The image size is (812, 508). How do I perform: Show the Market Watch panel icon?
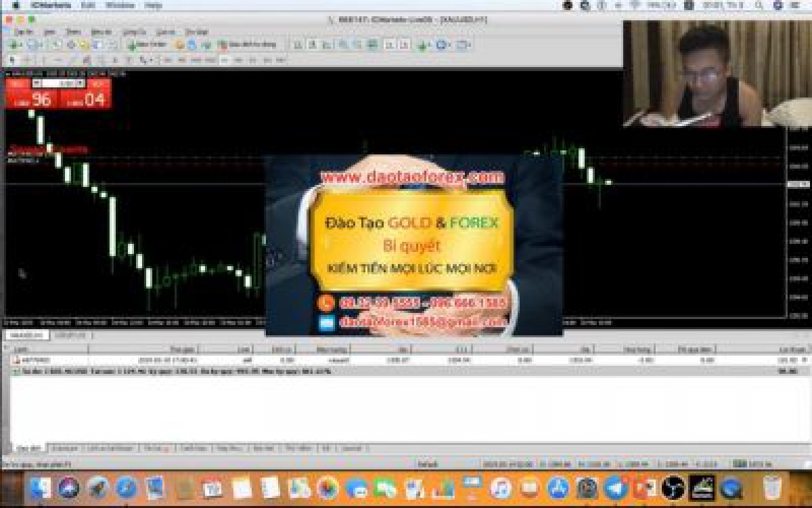coord(56,45)
